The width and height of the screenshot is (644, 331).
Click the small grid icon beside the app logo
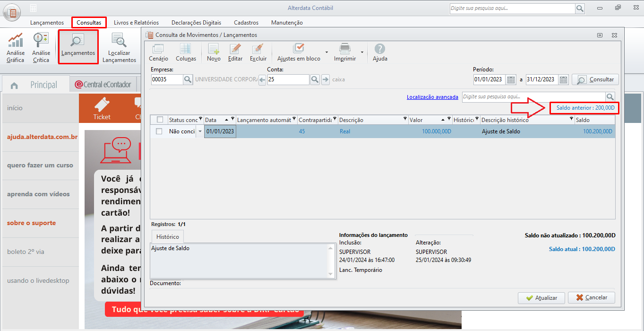(x=33, y=9)
